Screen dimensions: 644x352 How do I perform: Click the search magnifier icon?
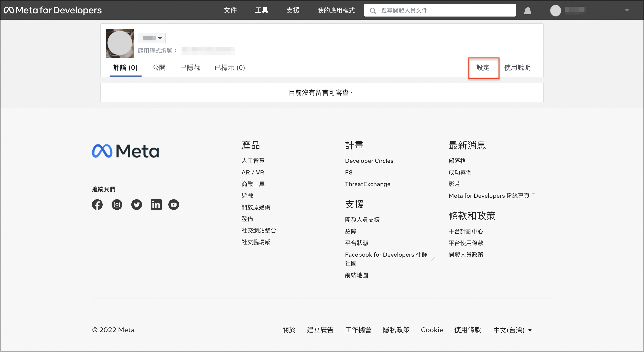coord(373,10)
